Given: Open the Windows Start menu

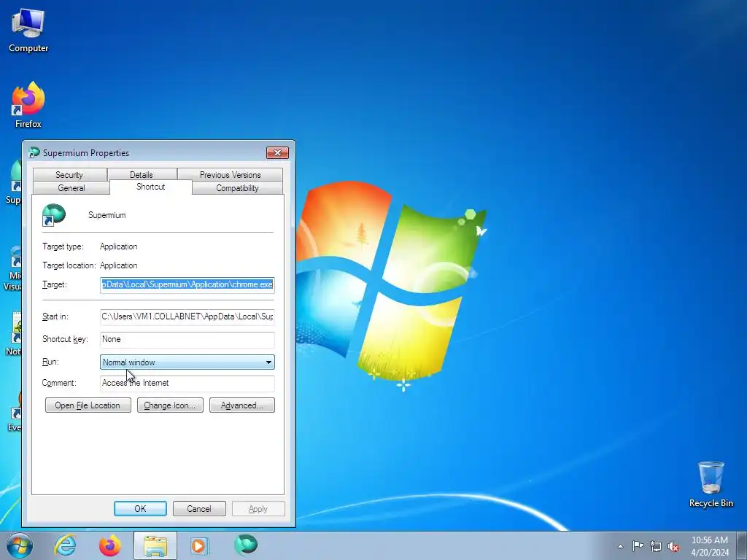Looking at the screenshot, I should (x=19, y=545).
